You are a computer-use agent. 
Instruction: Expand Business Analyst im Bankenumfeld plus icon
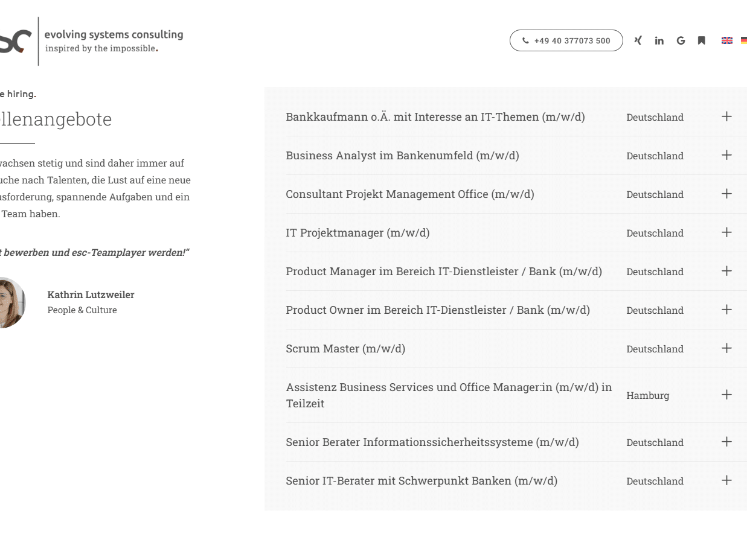click(x=726, y=155)
